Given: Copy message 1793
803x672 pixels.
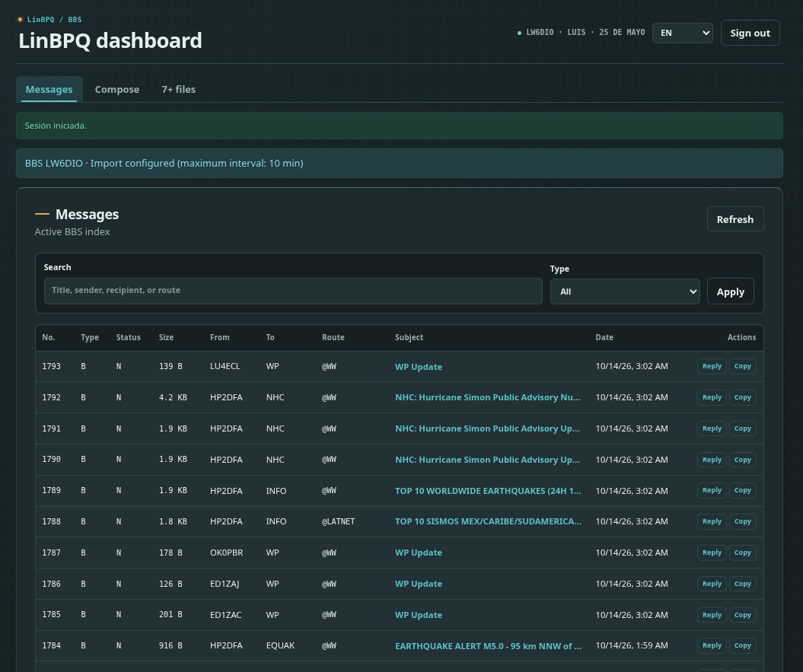Looking at the screenshot, I should coord(743,366).
